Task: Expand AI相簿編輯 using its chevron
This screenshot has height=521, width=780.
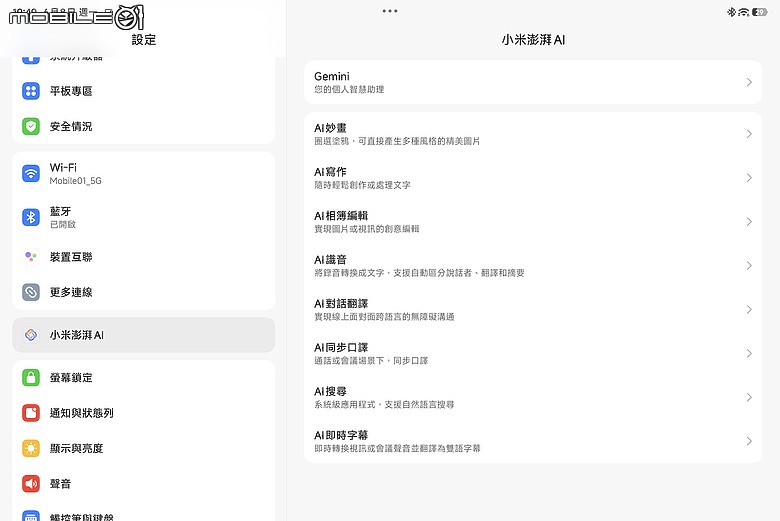Action: 749,221
